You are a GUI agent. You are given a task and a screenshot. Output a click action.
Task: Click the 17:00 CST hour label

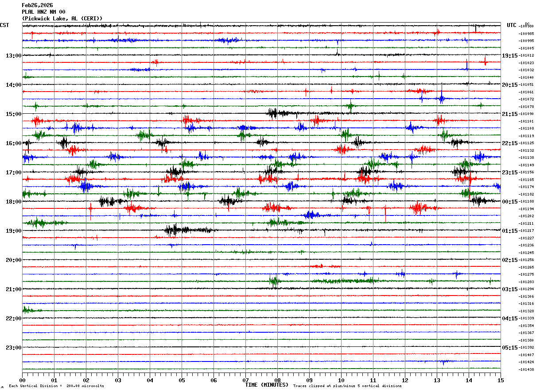tap(13, 173)
